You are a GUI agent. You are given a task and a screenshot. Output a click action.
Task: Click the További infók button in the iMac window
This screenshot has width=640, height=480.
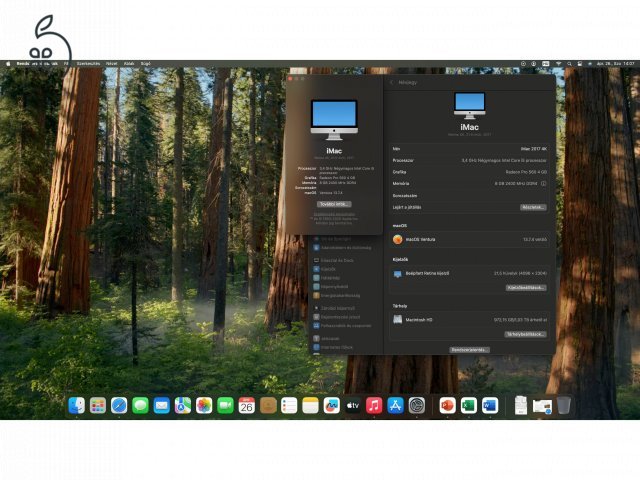334,204
